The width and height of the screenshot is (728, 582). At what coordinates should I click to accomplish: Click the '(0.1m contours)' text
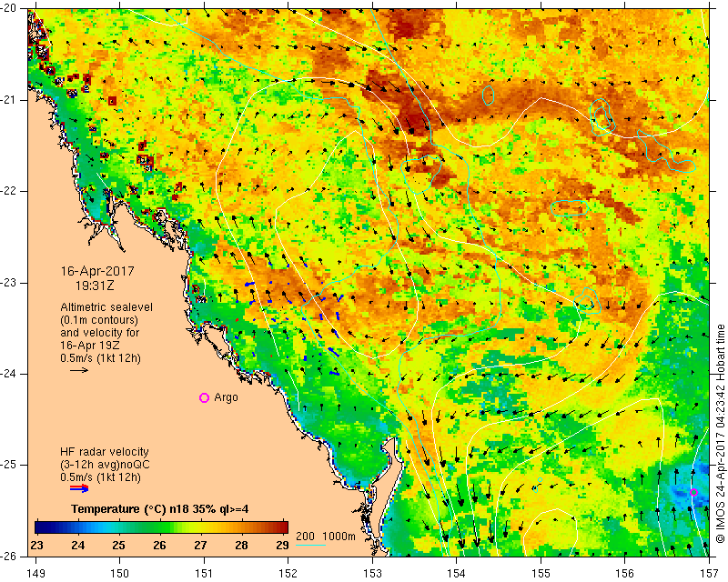tap(99, 320)
